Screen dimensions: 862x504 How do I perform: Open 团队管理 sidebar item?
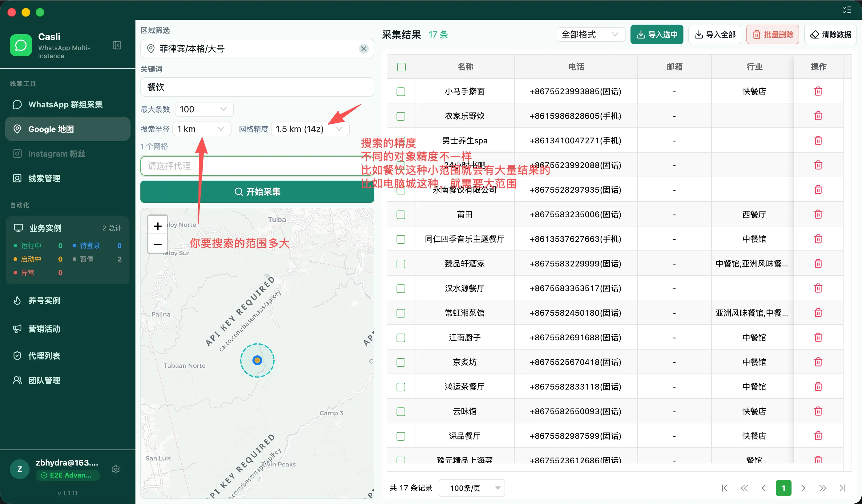(x=67, y=380)
